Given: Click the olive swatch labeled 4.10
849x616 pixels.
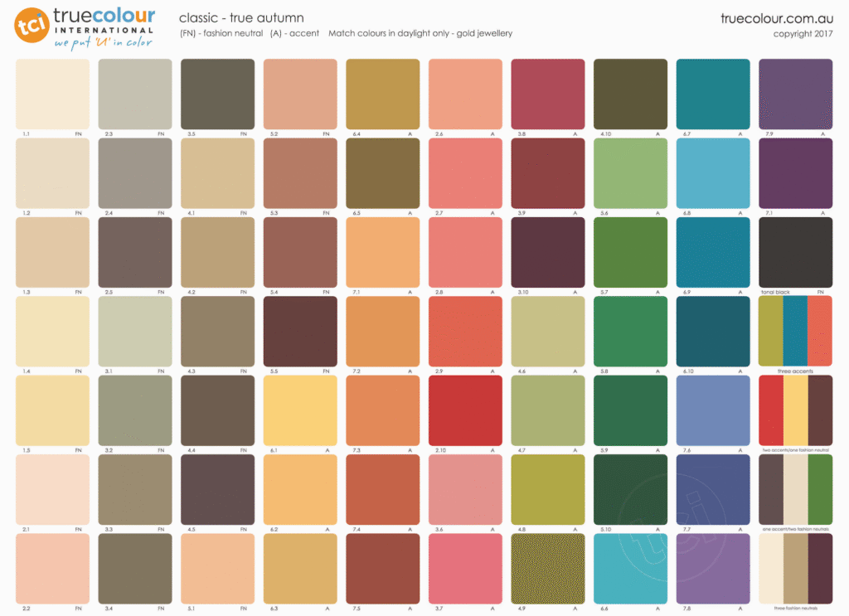Looking at the screenshot, I should [x=630, y=94].
